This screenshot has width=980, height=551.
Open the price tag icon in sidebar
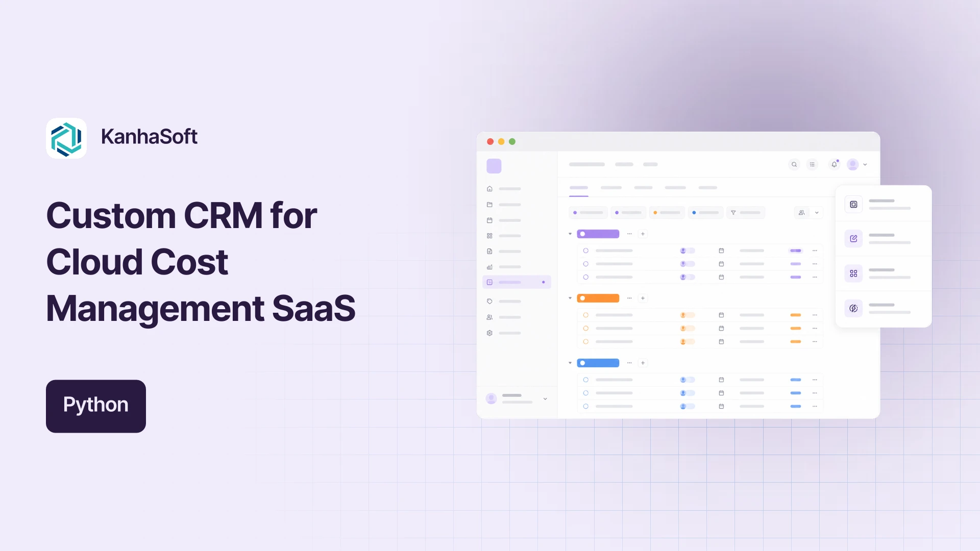point(489,302)
